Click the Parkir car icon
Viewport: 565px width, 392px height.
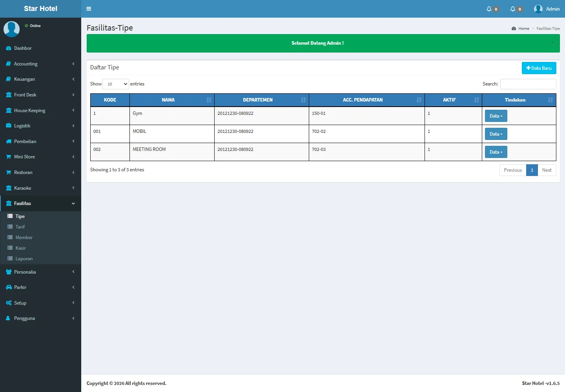pyautogui.click(x=9, y=287)
